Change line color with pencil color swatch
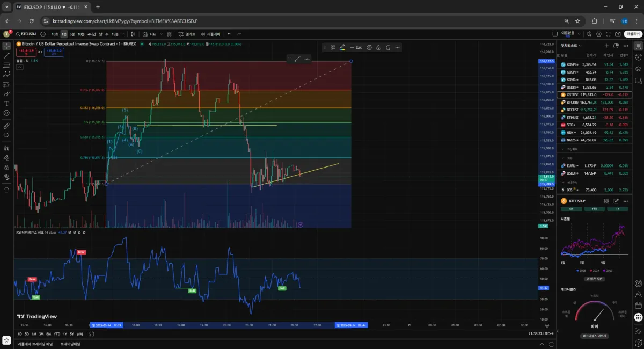Image resolution: width=644 pixels, height=349 pixels. tap(342, 47)
